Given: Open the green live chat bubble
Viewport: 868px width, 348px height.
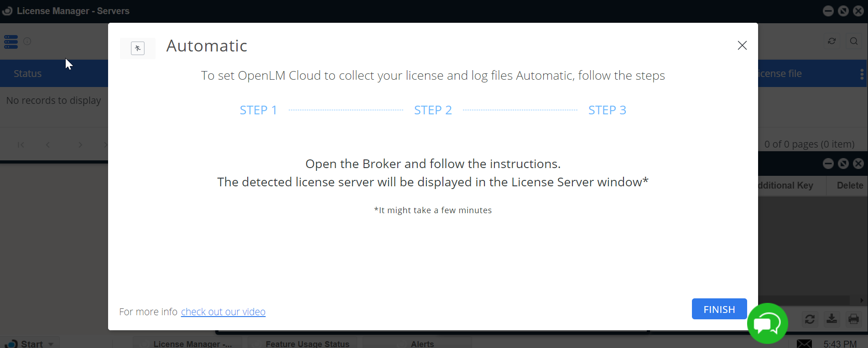Looking at the screenshot, I should tap(767, 324).
